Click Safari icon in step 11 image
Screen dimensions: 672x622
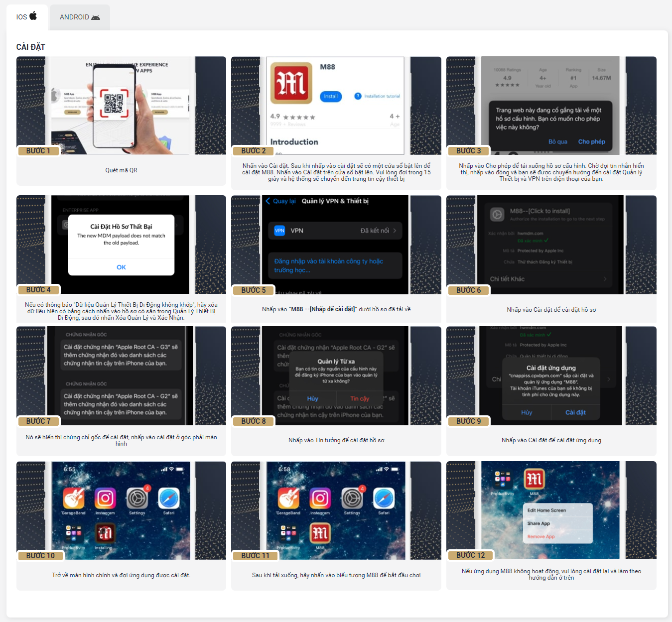pos(384,498)
